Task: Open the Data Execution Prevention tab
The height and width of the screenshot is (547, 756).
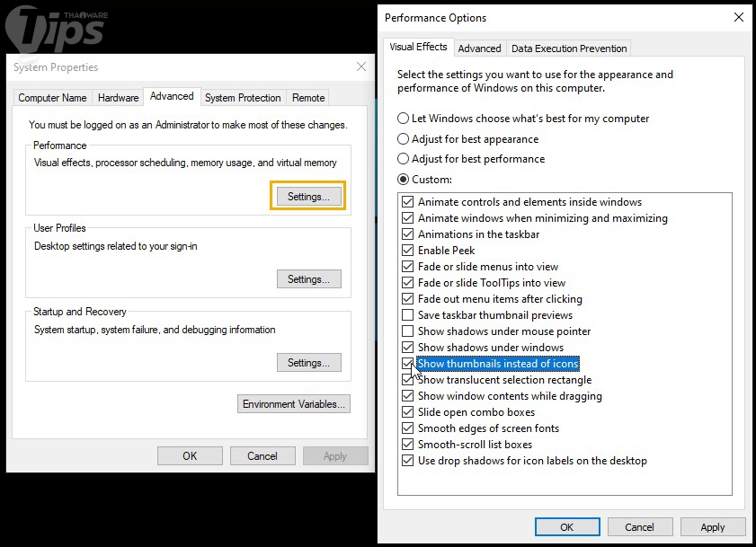Action: [569, 49]
